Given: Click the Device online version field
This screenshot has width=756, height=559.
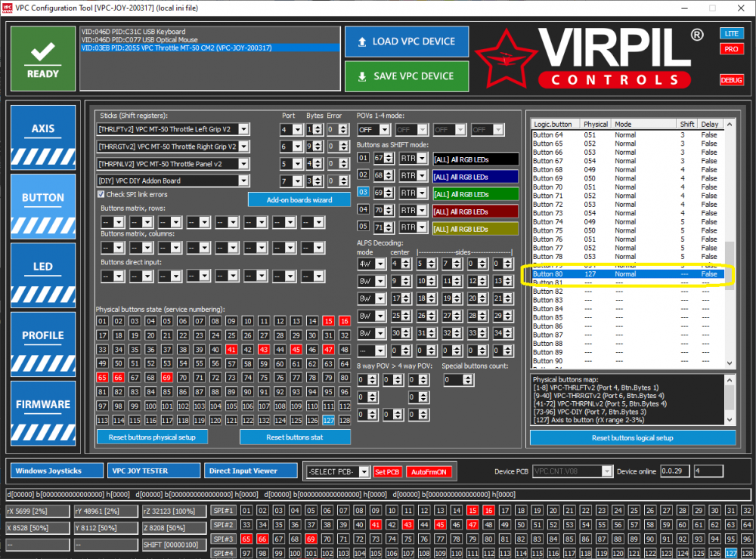Looking at the screenshot, I should pyautogui.click(x=674, y=471).
